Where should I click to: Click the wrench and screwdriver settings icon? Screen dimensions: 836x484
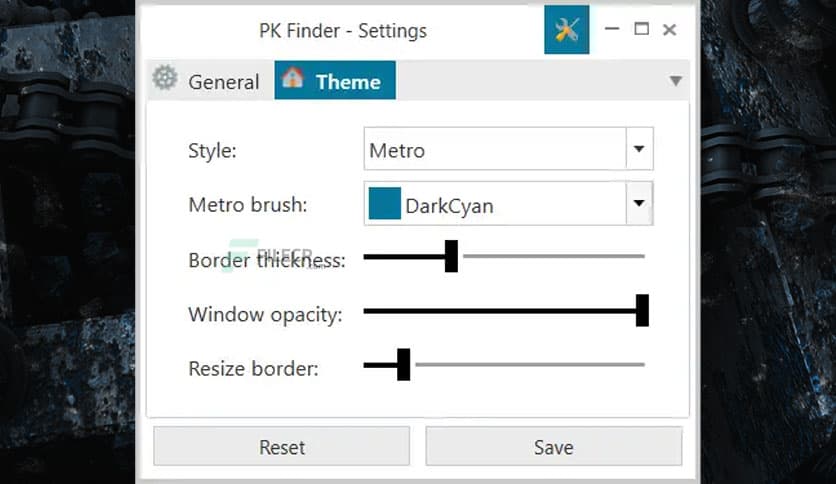click(567, 30)
